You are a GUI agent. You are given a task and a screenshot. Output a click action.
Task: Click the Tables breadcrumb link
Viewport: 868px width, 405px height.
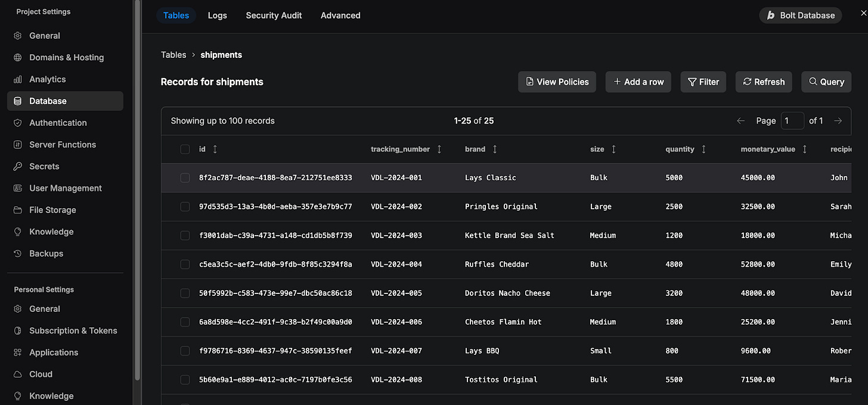click(x=173, y=55)
